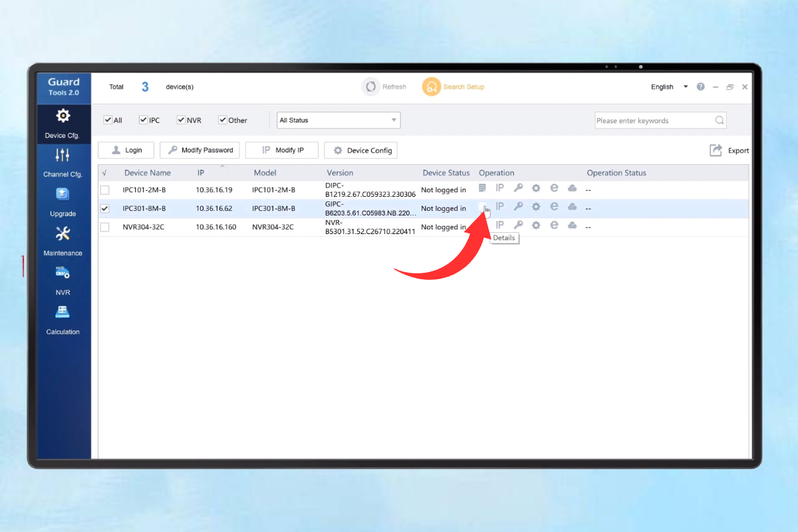Click key password icon for IPC101-2M-B
The width and height of the screenshot is (798, 532).
518,189
